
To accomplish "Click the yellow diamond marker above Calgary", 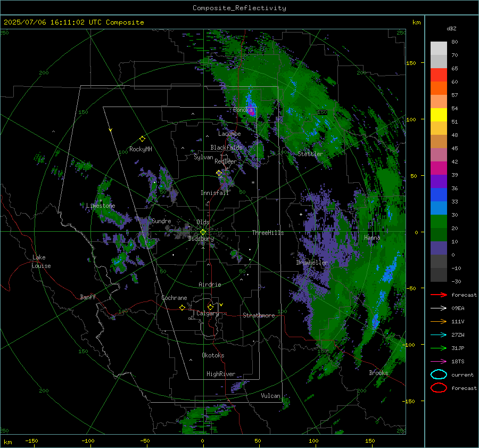I will pos(210,307).
